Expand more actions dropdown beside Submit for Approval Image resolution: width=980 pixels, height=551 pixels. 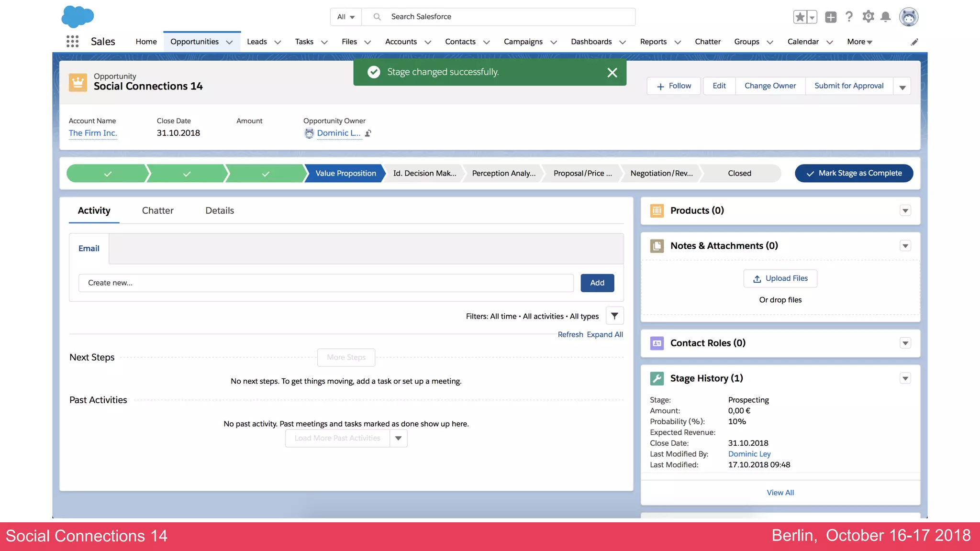902,87
